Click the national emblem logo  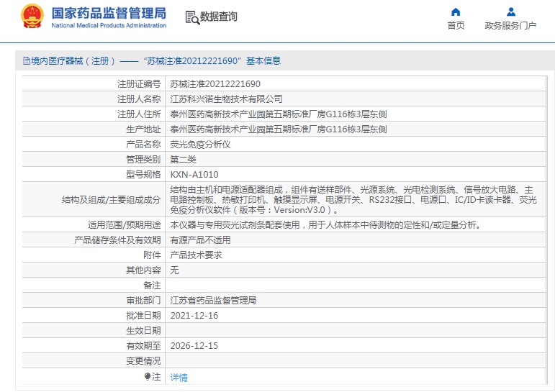[x=32, y=16]
